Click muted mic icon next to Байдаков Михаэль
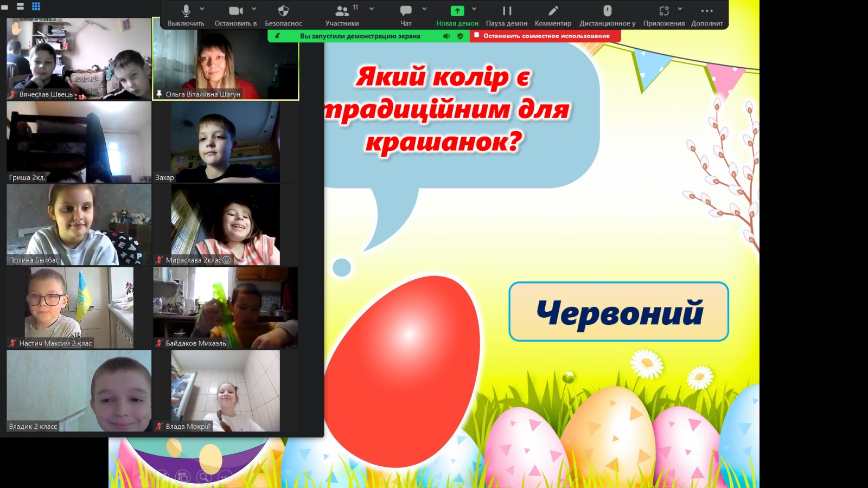This screenshot has height=488, width=868. pos(159,343)
